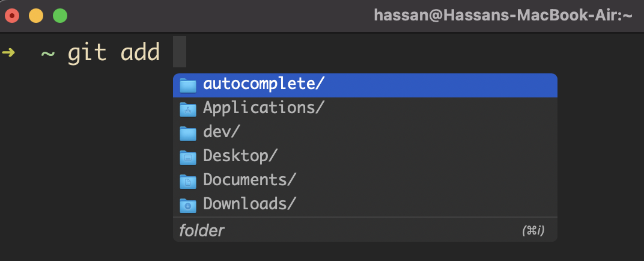The image size is (644, 261).
Task: Click the terminal cursor block
Action: pos(180,52)
